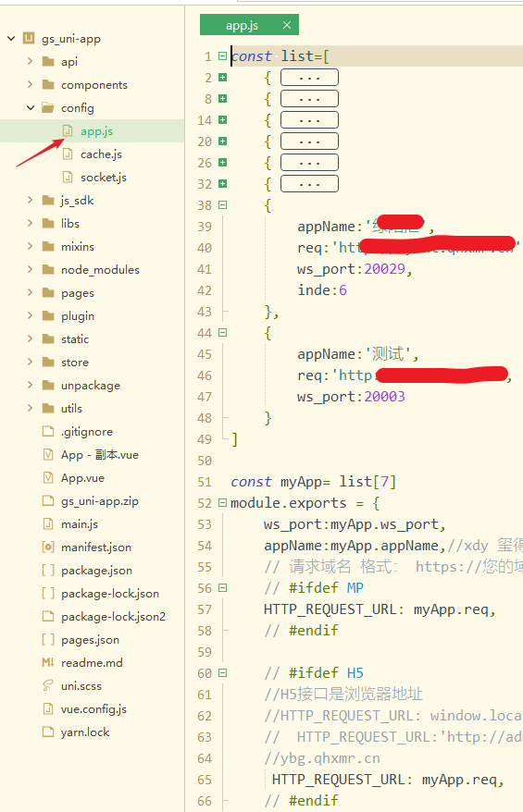Viewport: 523px width, 812px height.
Task: Expand the libs folder chevron
Action: tap(30, 223)
